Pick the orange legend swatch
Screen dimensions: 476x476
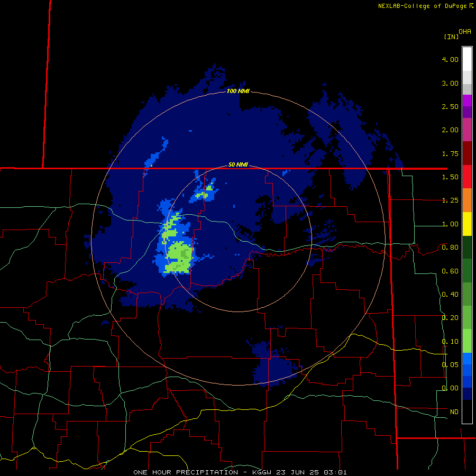click(x=467, y=200)
